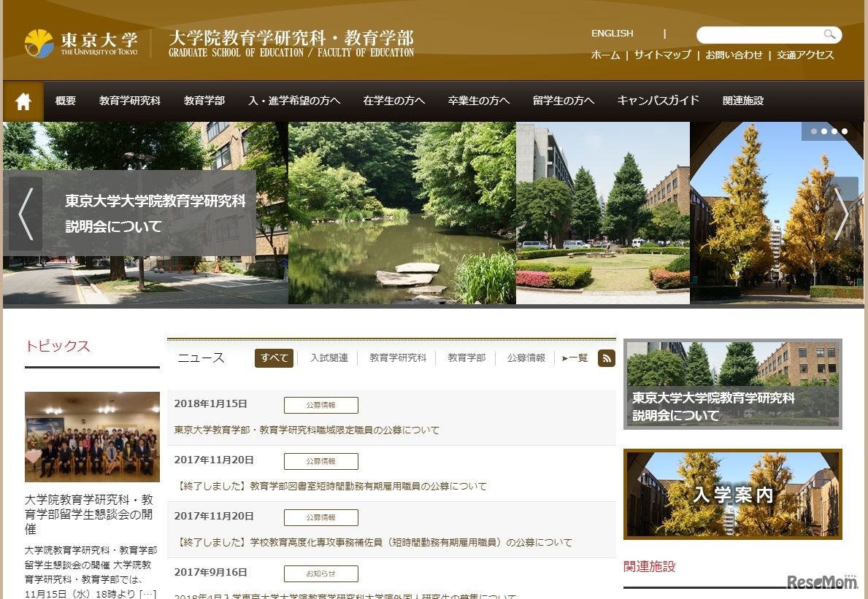Select the second carousel dot
Viewport: 868px width, 599px height.
[823, 131]
